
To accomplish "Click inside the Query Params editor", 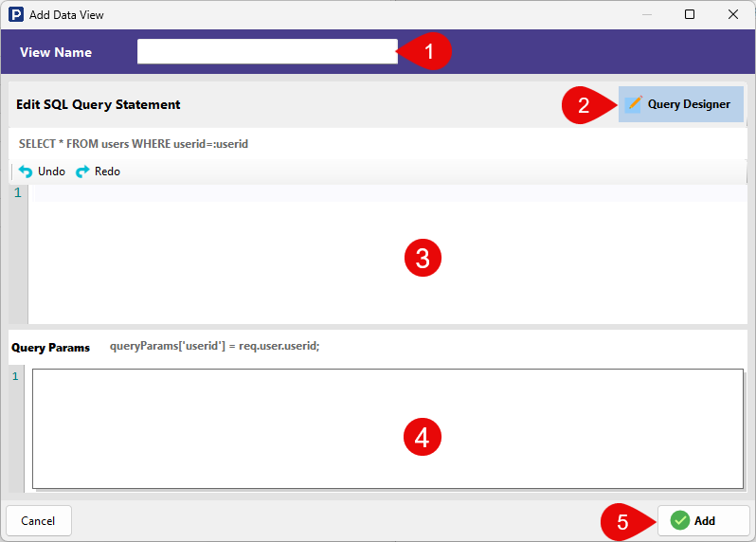I will [387, 428].
